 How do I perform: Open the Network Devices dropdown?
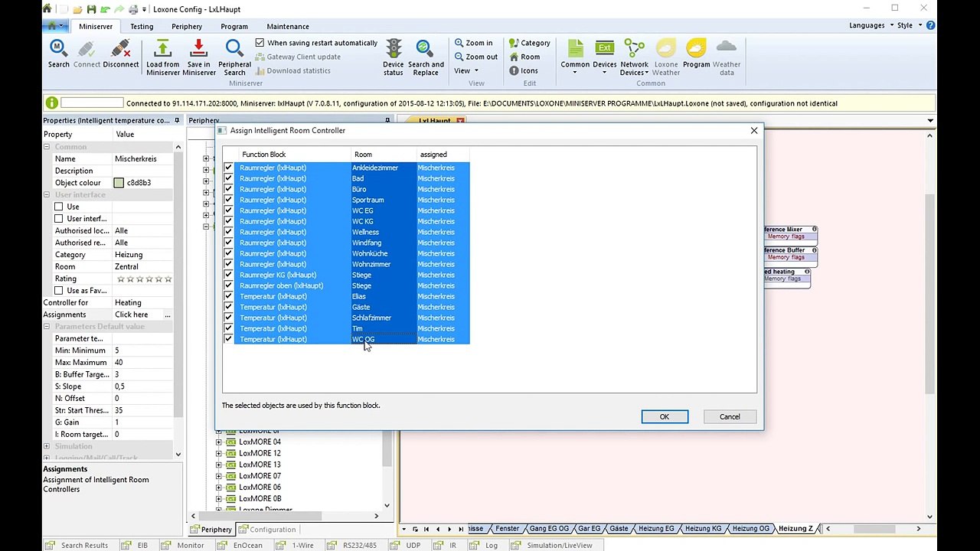(x=634, y=57)
